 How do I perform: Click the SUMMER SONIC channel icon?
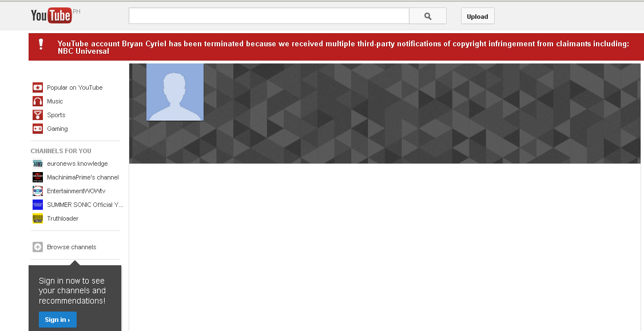[38, 205]
